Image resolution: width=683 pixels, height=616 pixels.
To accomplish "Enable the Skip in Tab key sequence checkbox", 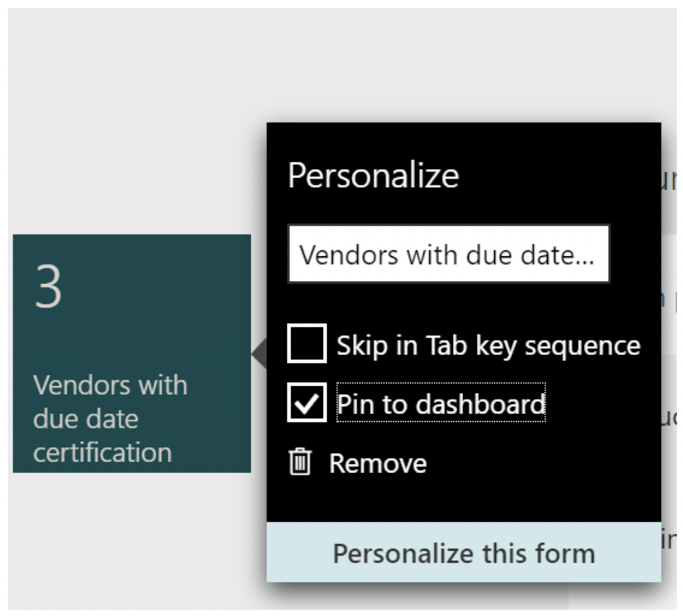I will [307, 343].
